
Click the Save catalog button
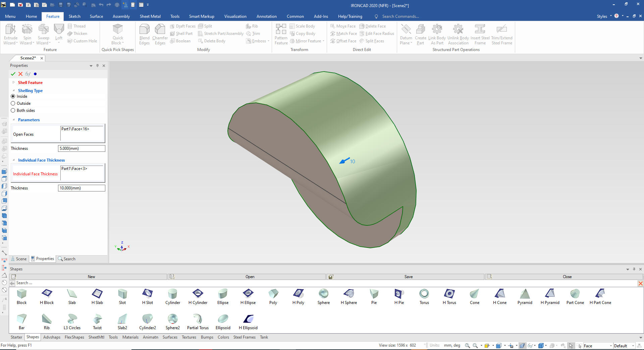408,277
